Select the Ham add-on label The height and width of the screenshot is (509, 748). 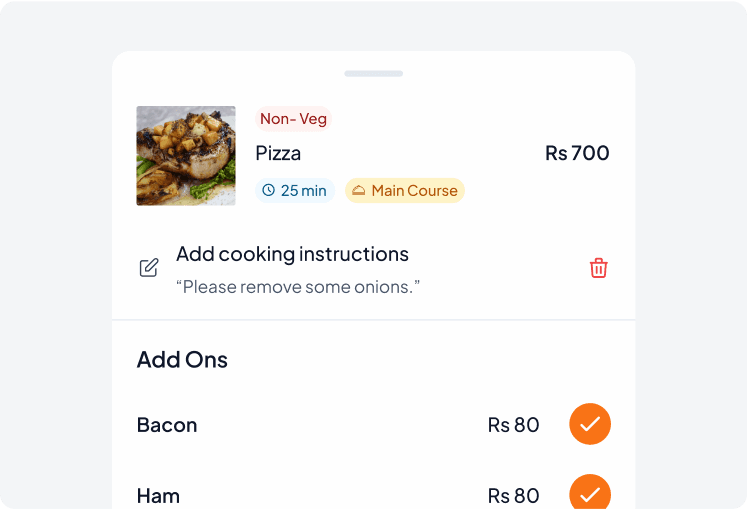pyautogui.click(x=158, y=495)
